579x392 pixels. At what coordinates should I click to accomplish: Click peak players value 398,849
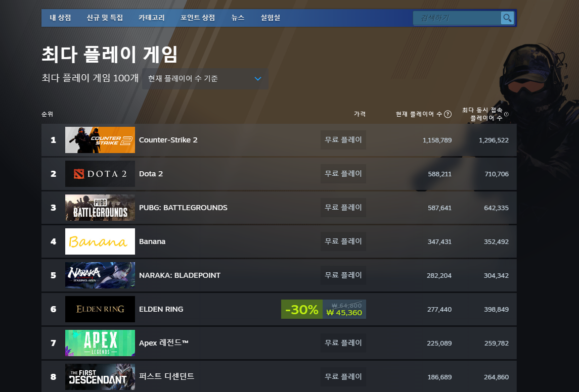click(496, 309)
